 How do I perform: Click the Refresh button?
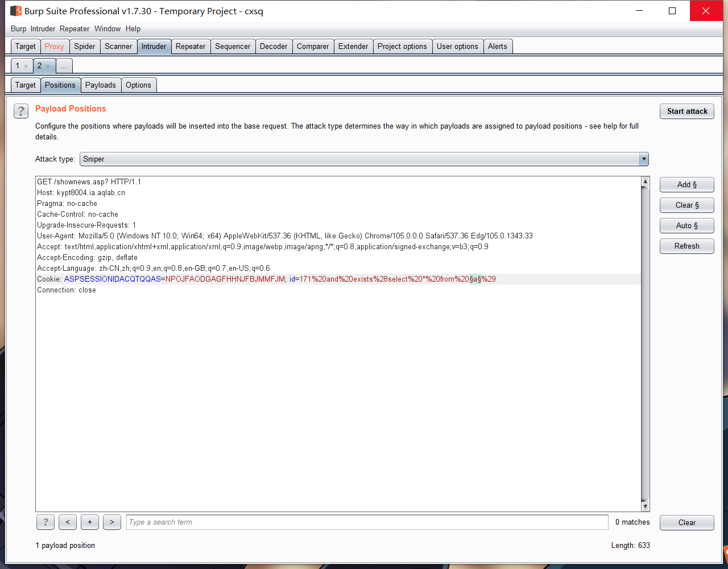[687, 246]
